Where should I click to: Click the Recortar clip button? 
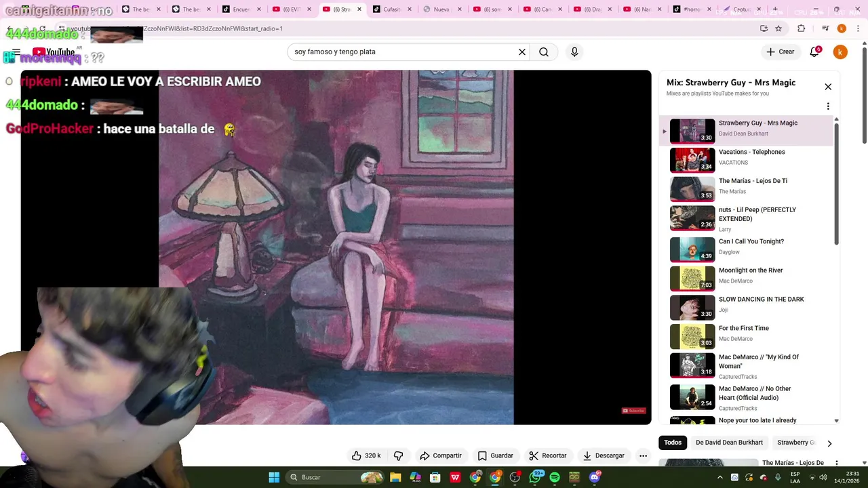tap(547, 455)
